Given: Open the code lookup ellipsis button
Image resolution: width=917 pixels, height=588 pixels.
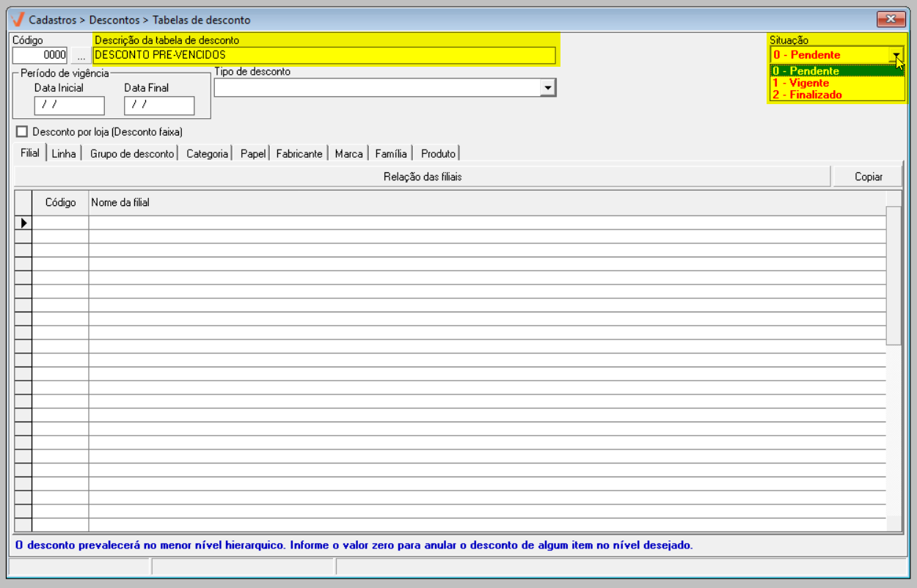Looking at the screenshot, I should tap(81, 56).
